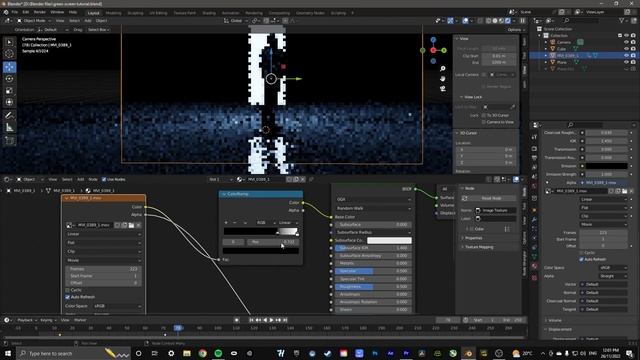Unlink image with X in image texture node
The height and width of the screenshot is (360, 640).
click(x=138, y=225)
